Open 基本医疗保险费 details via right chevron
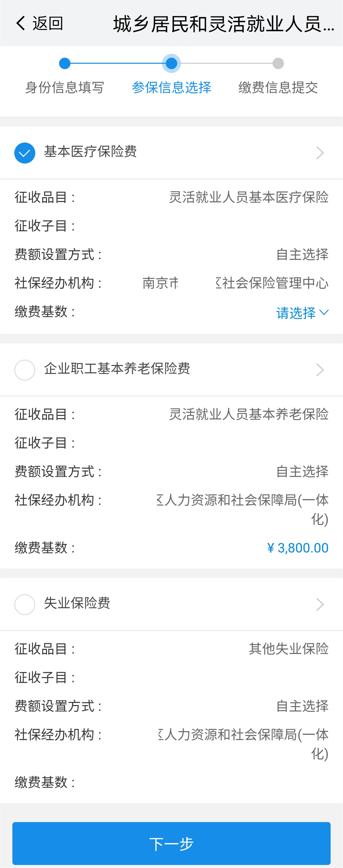Viewport: 343px width, 868px height. click(x=320, y=153)
